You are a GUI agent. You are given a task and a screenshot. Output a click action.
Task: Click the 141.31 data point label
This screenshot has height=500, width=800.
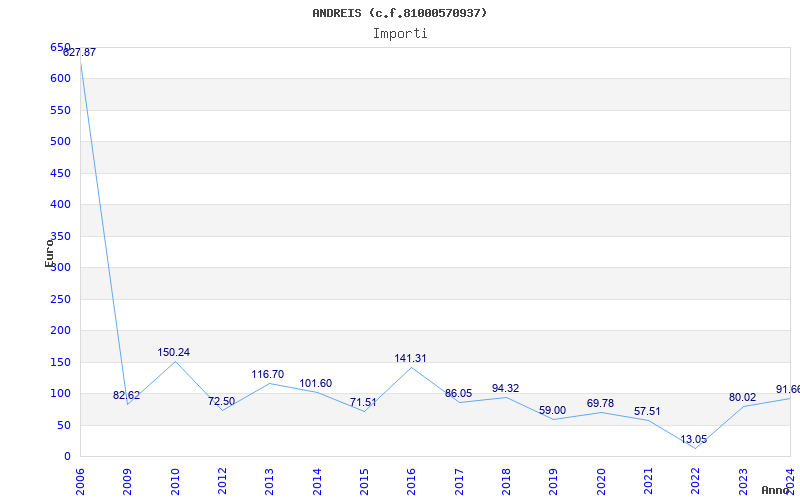409,358
